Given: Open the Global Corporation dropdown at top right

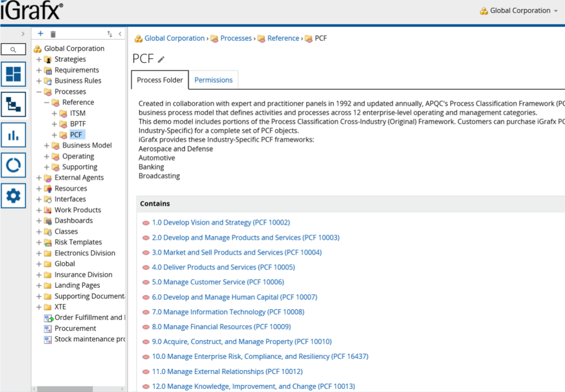Looking at the screenshot, I should coord(519,11).
